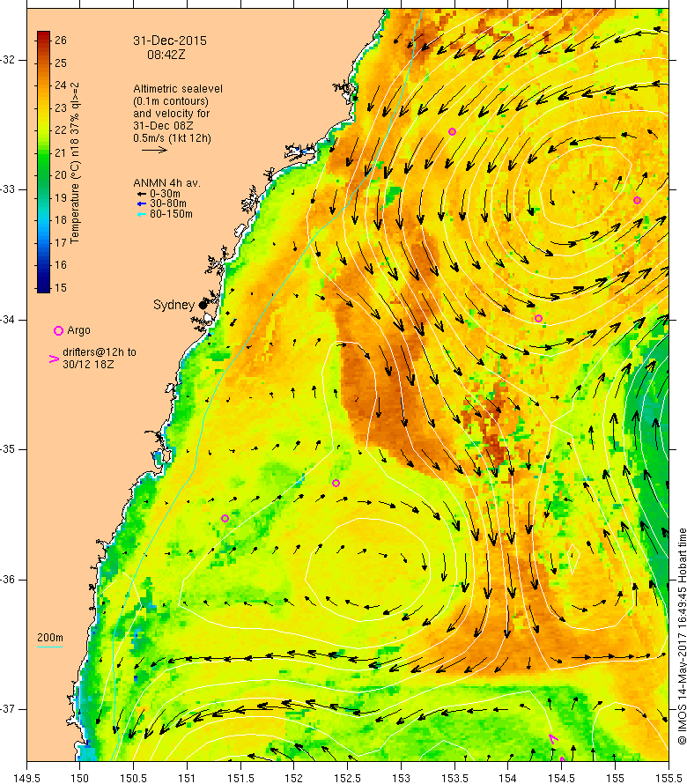Click the longitude axis label 155.5
The image size is (687, 784).
coord(669,778)
